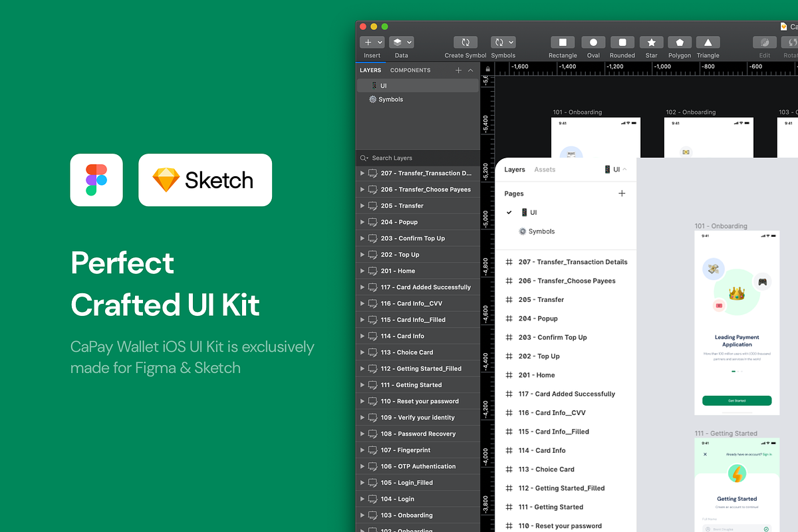
Task: Switch to the Sketch COMPONENTS tab
Action: click(410, 70)
